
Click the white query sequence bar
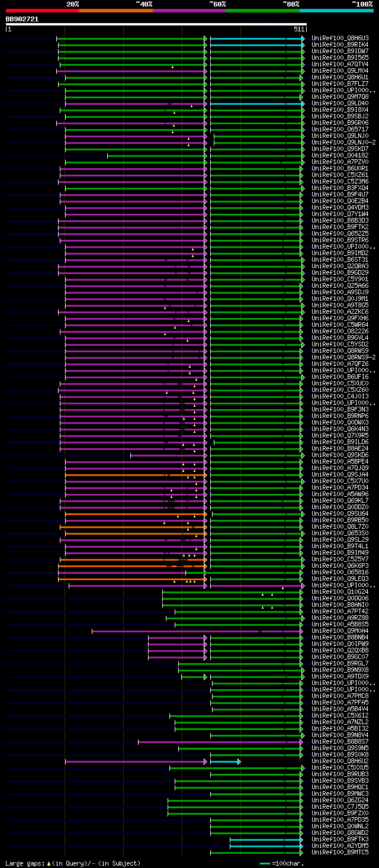click(x=156, y=24)
